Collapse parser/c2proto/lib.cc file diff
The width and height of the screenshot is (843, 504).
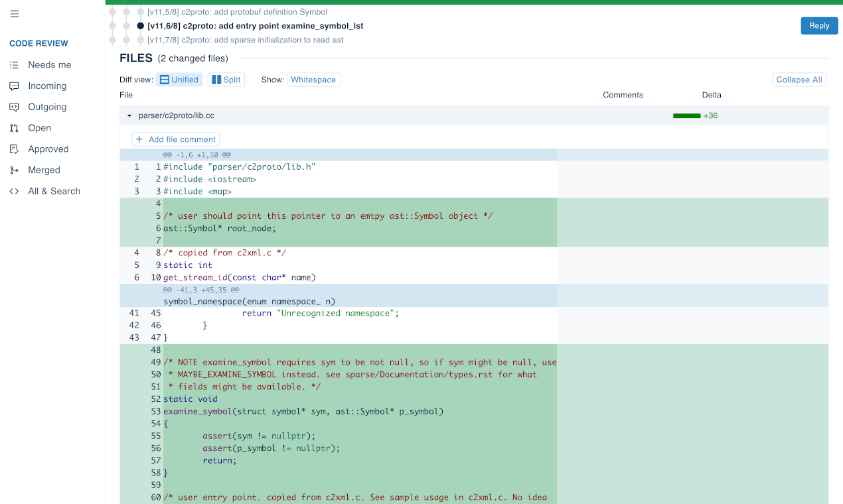[x=129, y=115]
